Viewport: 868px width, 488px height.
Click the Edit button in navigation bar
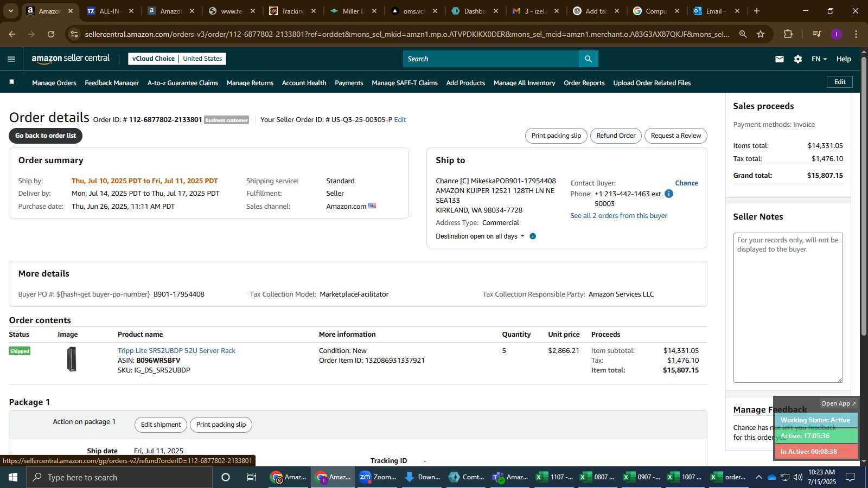[840, 82]
